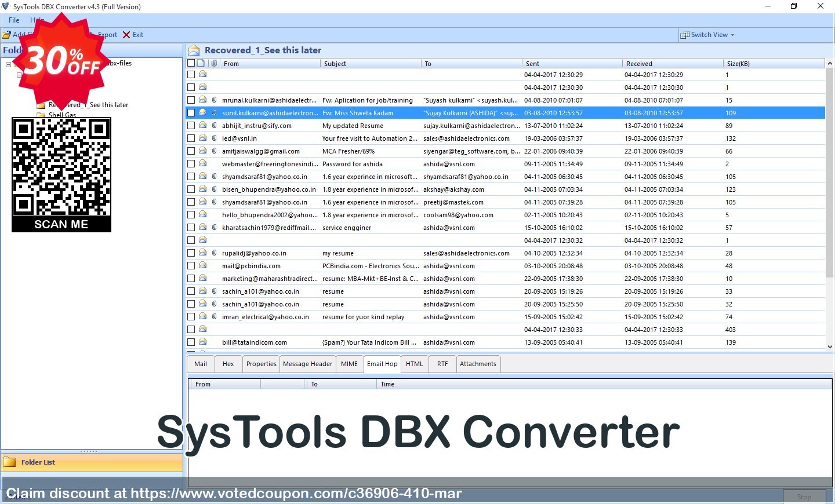This screenshot has width=835, height=504.
Task: Sort by Size(KB) column header
Action: tap(774, 64)
